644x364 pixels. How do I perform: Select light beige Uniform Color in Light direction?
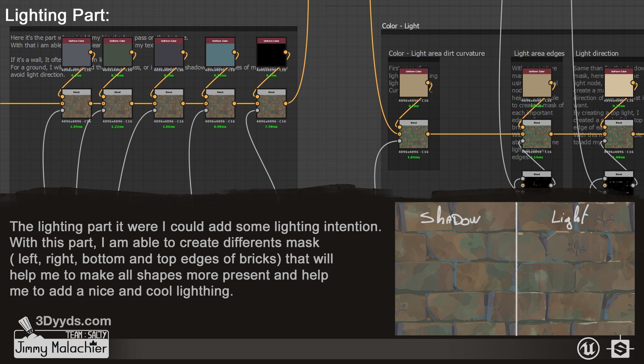[619, 84]
